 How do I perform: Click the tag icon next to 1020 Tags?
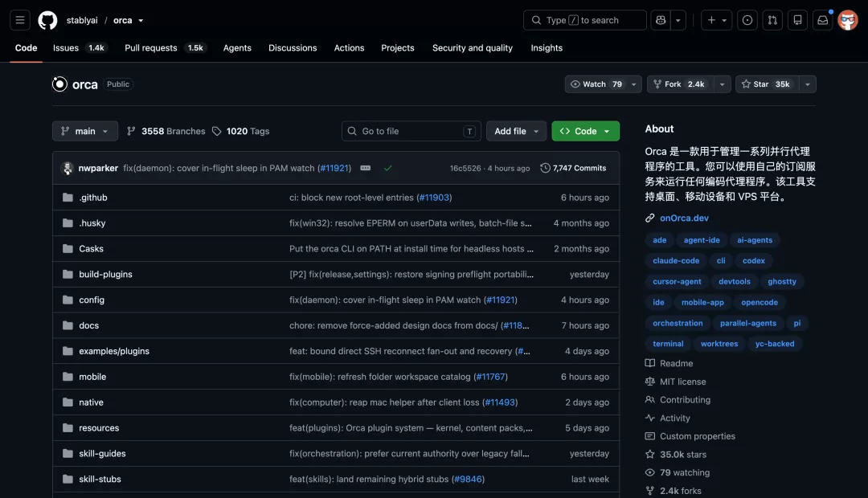click(216, 131)
